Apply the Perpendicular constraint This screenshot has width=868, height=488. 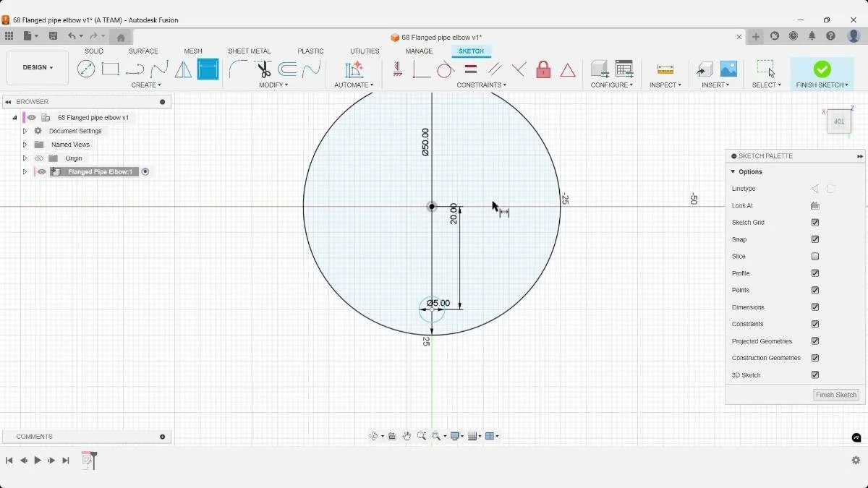(x=519, y=69)
